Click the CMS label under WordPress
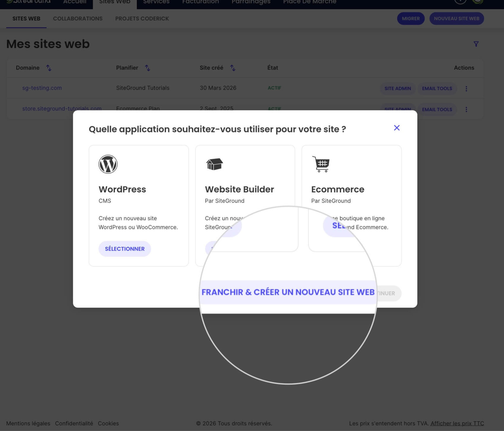Image resolution: width=504 pixels, height=431 pixels. (x=105, y=201)
